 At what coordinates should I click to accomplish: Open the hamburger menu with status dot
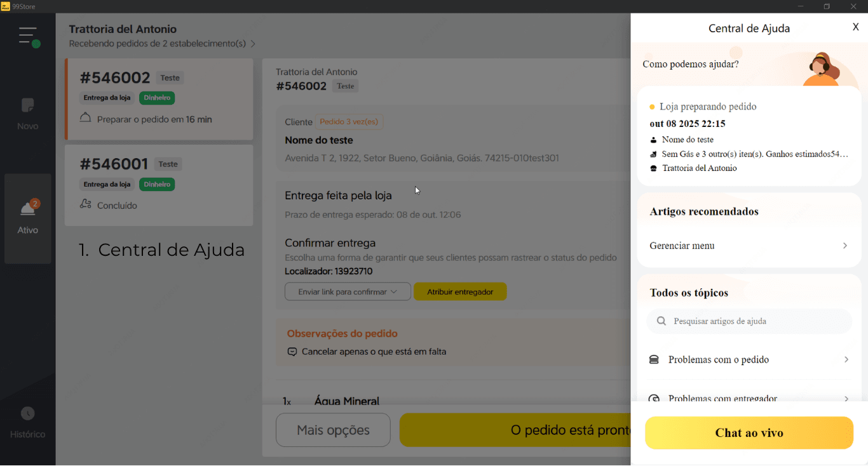[29, 36]
